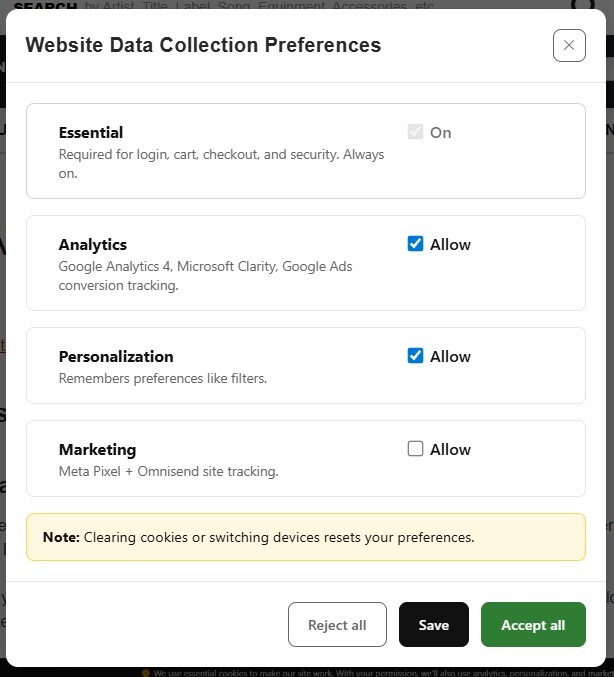Click the Allow label beside Analytics
The width and height of the screenshot is (614, 677).
tap(450, 244)
